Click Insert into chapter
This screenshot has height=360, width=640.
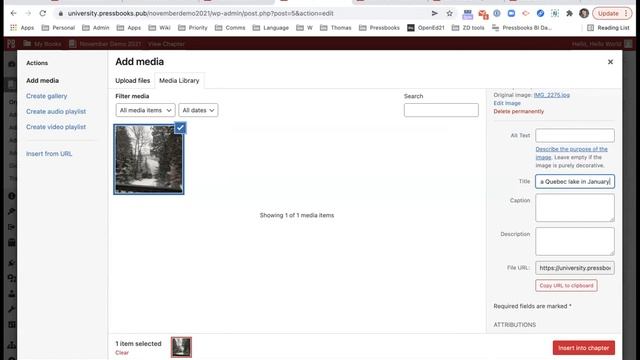[x=584, y=348]
